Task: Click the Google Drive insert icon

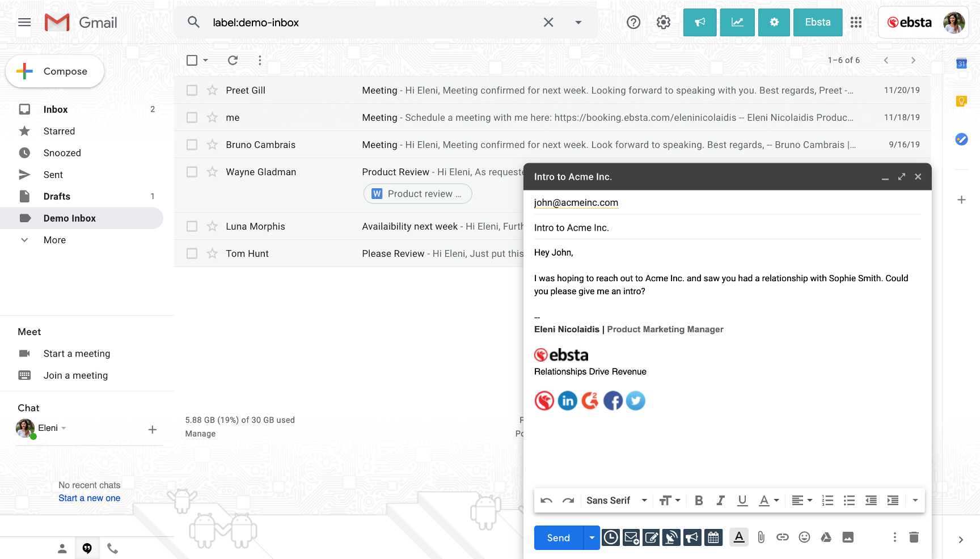Action: click(x=826, y=537)
